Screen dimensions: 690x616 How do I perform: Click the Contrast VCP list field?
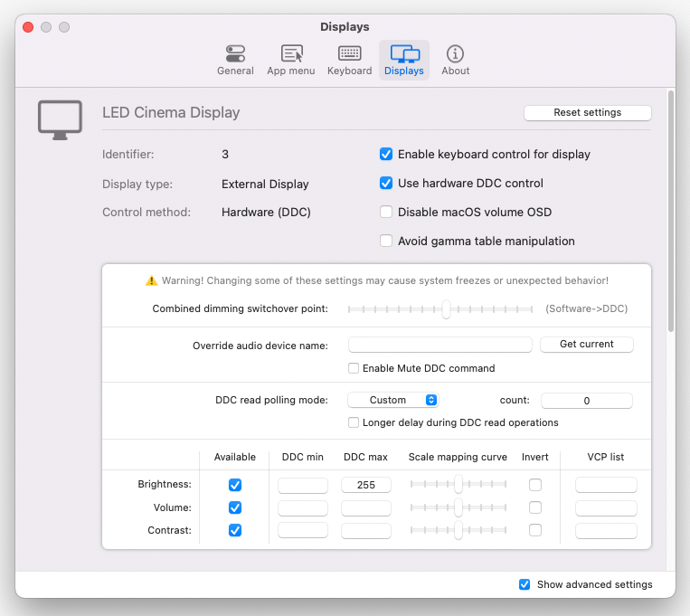(606, 531)
